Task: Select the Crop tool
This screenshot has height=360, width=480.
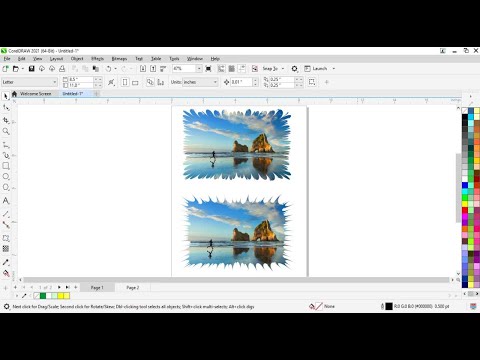Action: pos(6,120)
